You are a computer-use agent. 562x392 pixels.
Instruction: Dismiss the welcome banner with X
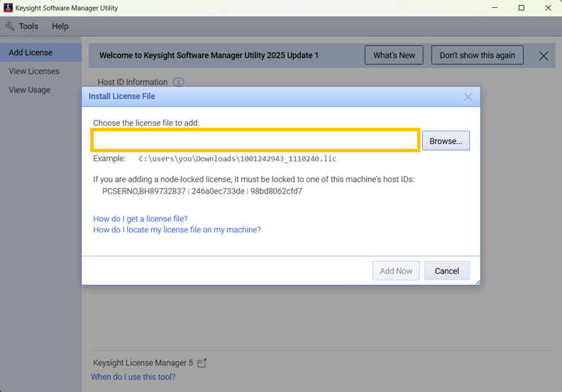[544, 56]
